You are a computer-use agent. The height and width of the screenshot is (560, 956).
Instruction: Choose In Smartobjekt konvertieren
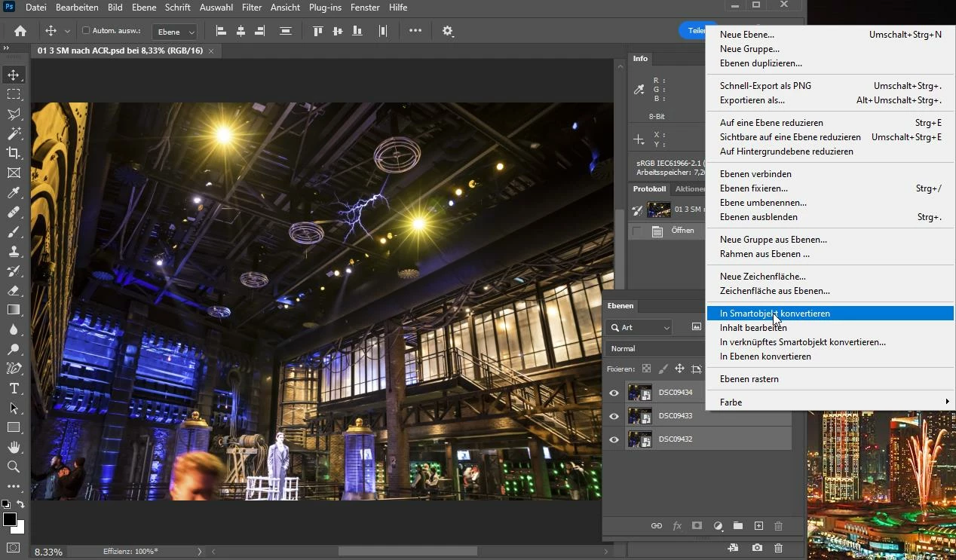click(x=774, y=314)
